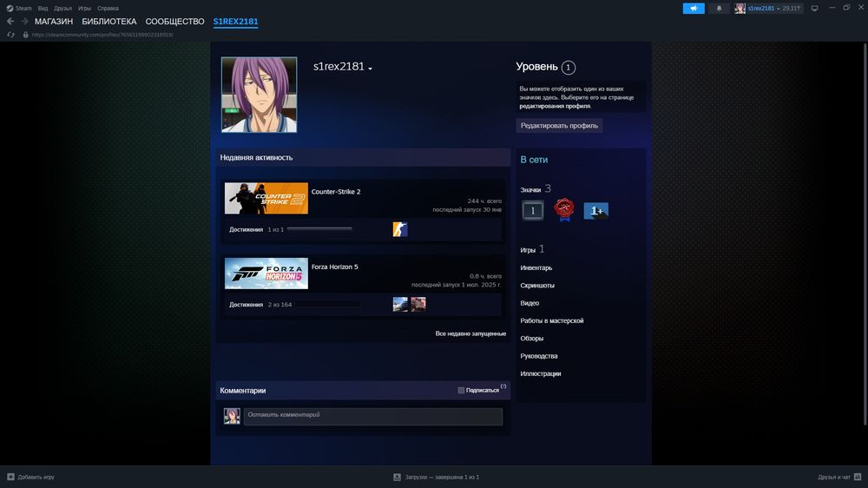Click Counter-Strike 2 Достижения progress bar
The width and height of the screenshot is (868, 488).
[x=319, y=228]
